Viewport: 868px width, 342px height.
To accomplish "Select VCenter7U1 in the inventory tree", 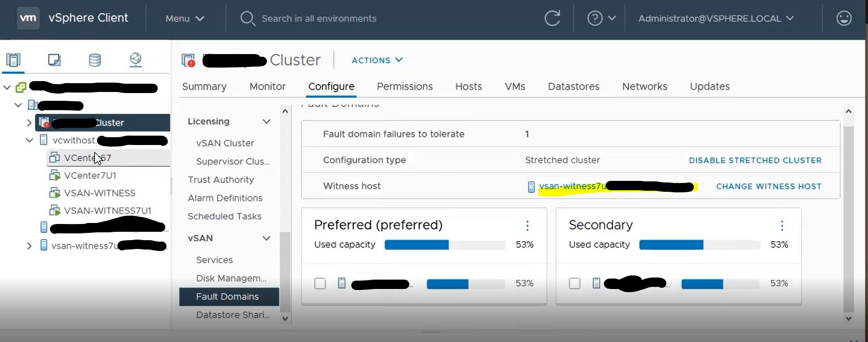I will pyautogui.click(x=90, y=175).
